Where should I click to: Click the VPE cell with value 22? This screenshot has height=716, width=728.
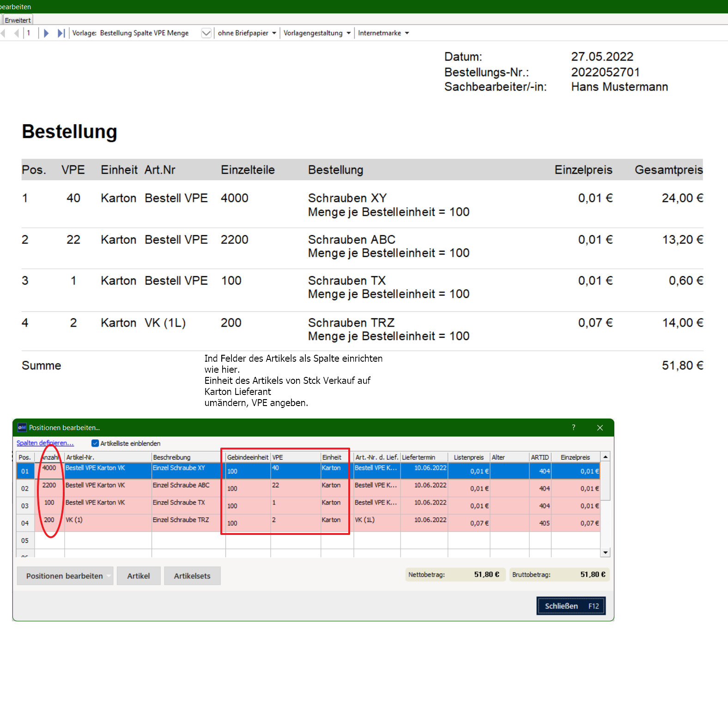(x=295, y=488)
